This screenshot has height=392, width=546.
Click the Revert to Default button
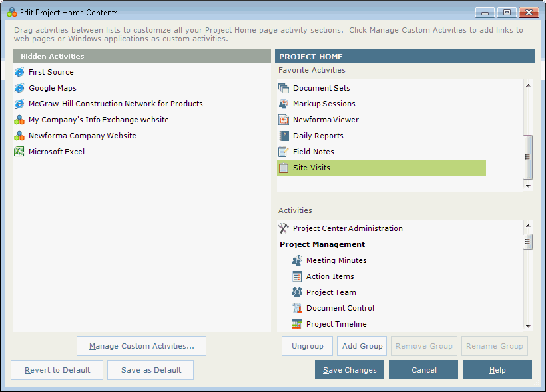(57, 370)
